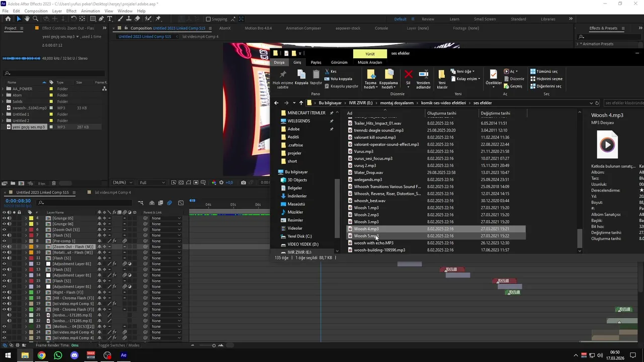This screenshot has width=644, height=362.
Task: Hide layer 17 Right - Flash (F)
Action: [x=4, y=292]
